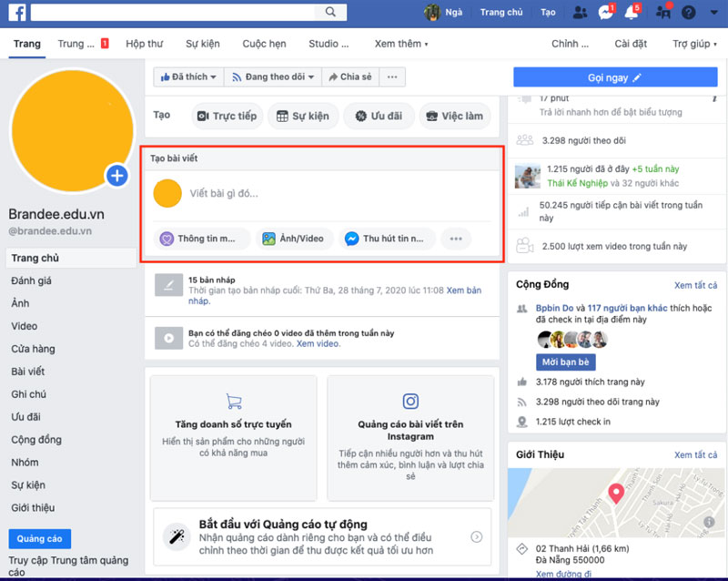Screen dimensions: 728x581
Task: Click the Facebook logo in top bar
Action: click(15, 12)
